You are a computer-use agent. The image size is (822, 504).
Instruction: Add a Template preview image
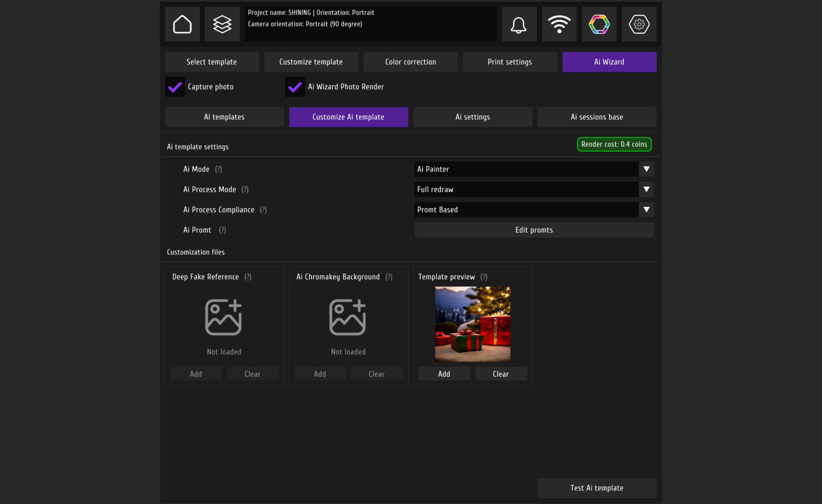coord(444,374)
